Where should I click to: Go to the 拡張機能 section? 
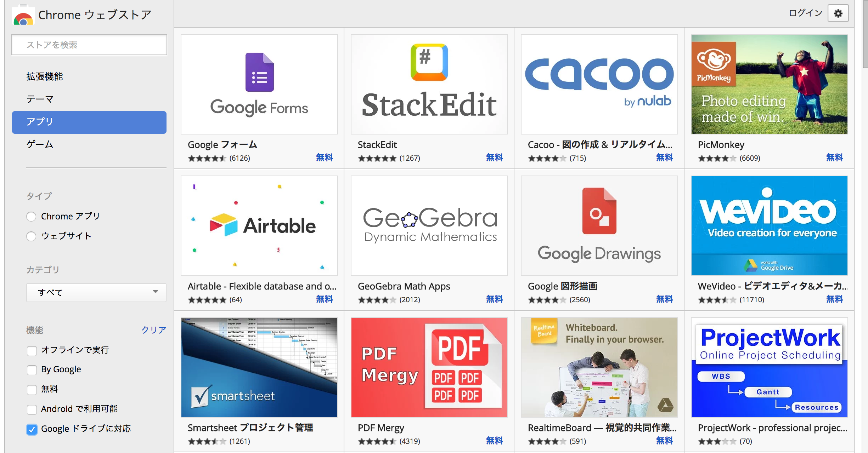[x=45, y=76]
